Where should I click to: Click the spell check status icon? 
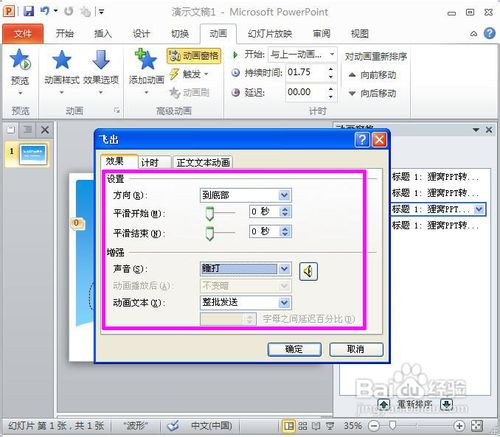pos(173,426)
